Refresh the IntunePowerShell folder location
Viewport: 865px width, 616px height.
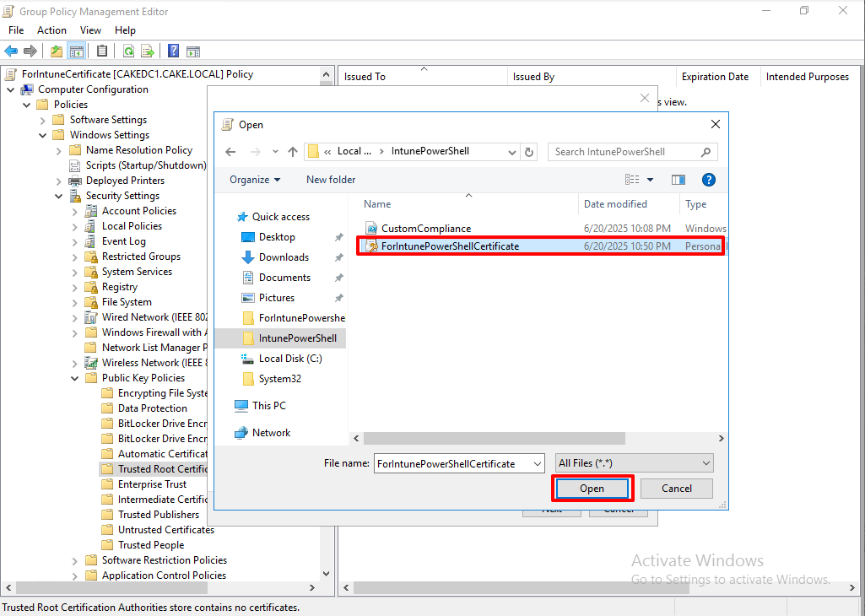tap(529, 152)
